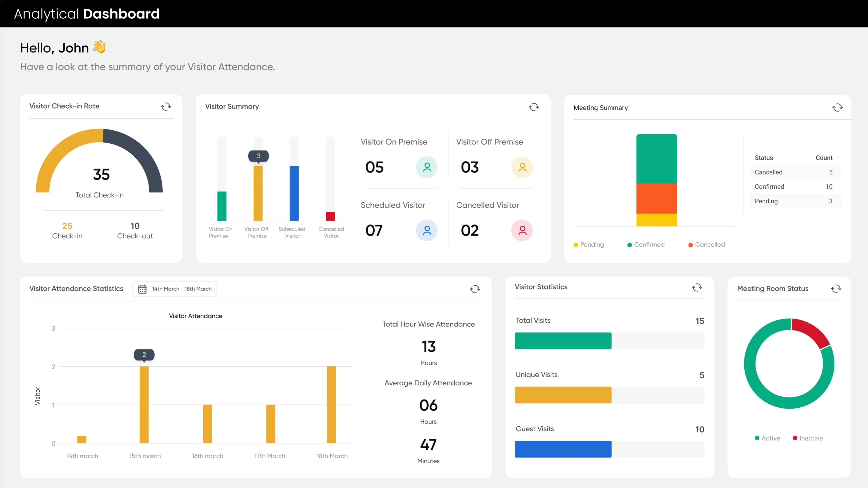Refresh the Meeting Room Status widget
The image size is (868, 488).
tap(836, 289)
